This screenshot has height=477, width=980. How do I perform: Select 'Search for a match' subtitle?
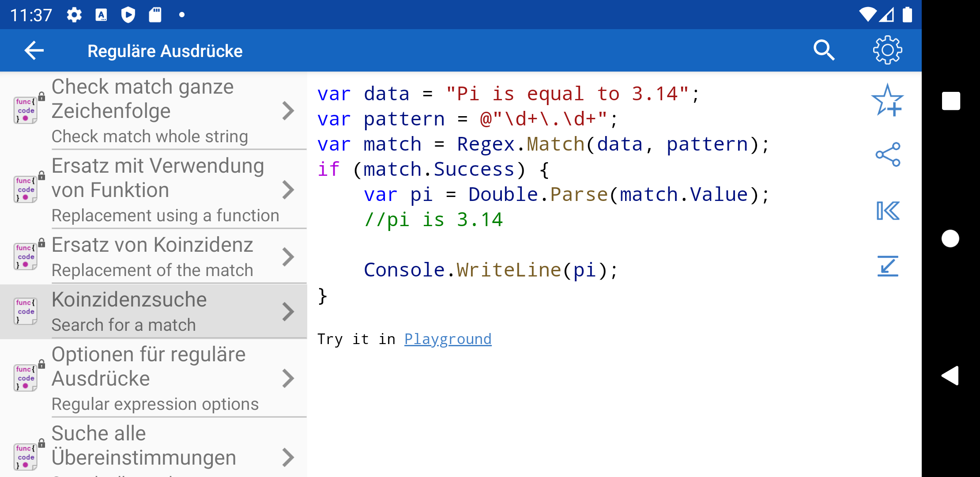124,325
